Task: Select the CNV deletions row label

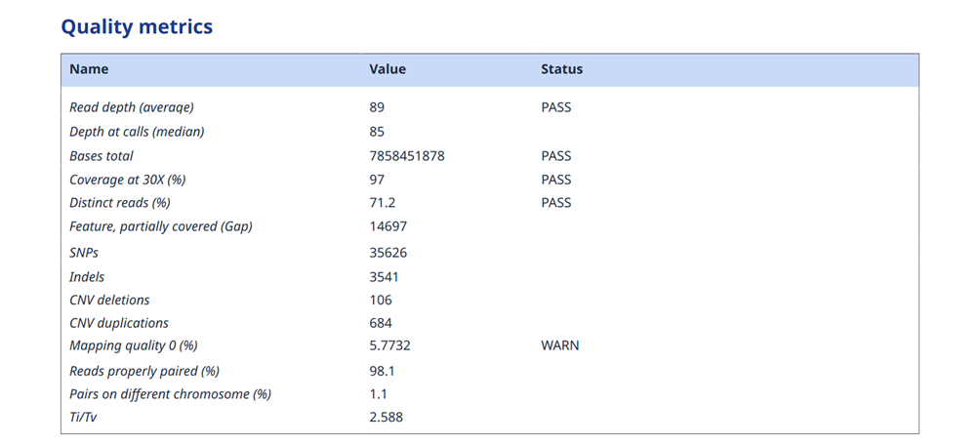Action: [x=109, y=301]
